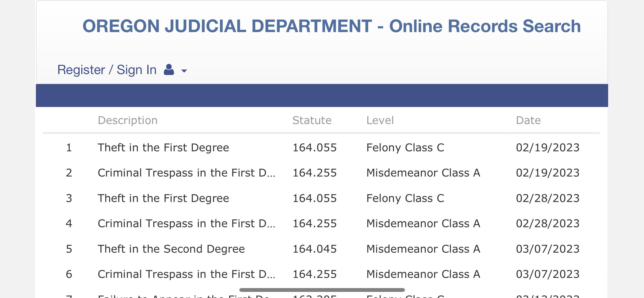
Task: Expand the Register / Sign In dropdown caret
Action: (184, 71)
